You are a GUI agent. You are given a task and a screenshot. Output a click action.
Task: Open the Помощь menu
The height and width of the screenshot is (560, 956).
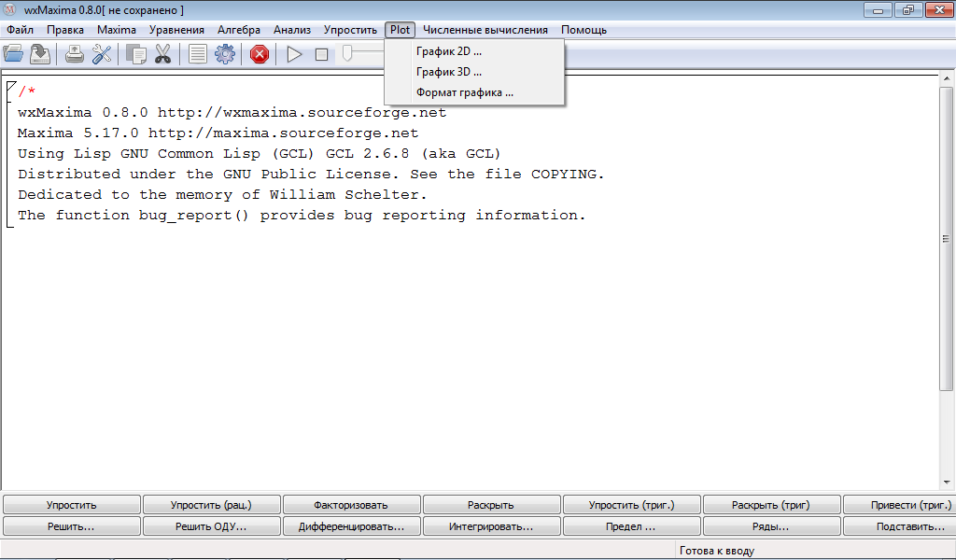[x=584, y=30]
